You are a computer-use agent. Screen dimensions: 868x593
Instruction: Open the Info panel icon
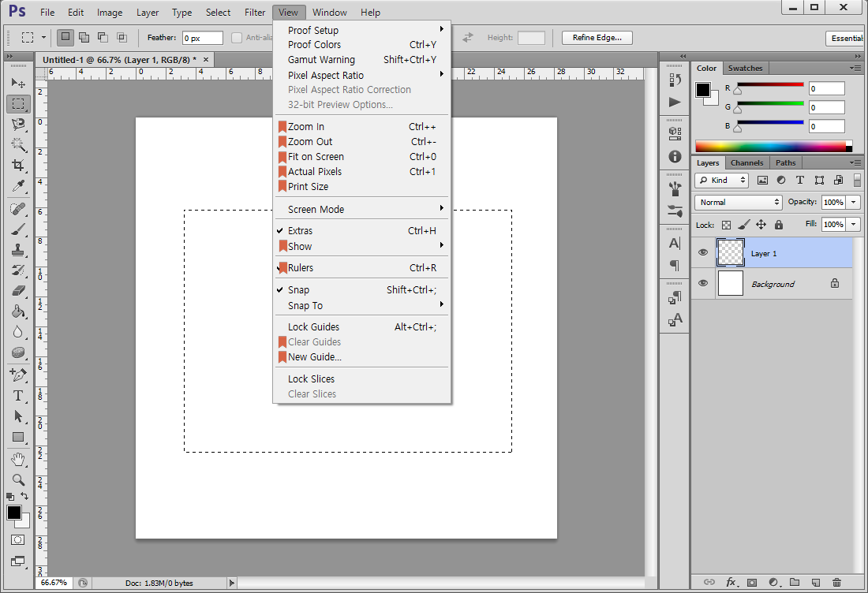675,157
